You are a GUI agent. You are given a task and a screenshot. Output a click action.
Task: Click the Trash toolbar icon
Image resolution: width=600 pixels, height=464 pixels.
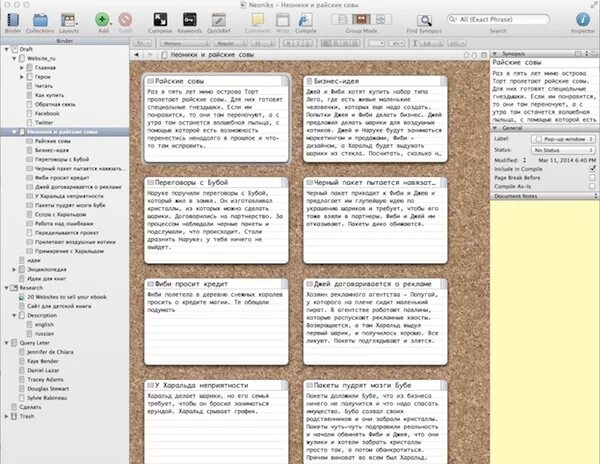tap(125, 20)
